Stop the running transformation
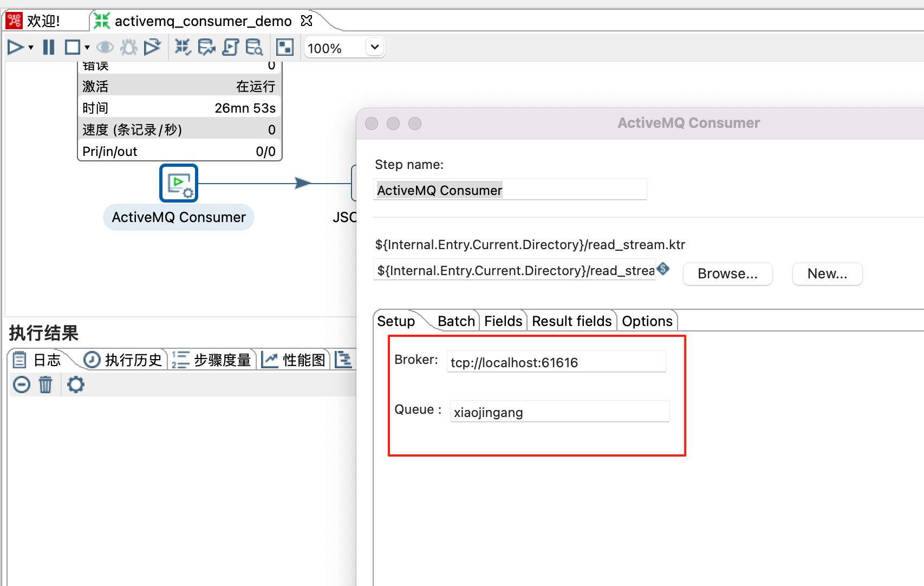Viewport: 924px width, 586px height. 72,48
